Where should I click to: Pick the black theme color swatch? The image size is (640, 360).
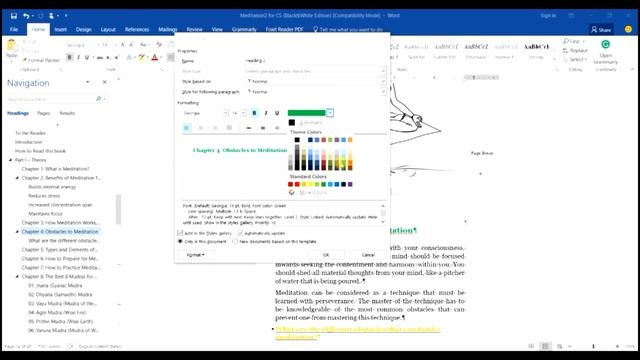coord(297,140)
